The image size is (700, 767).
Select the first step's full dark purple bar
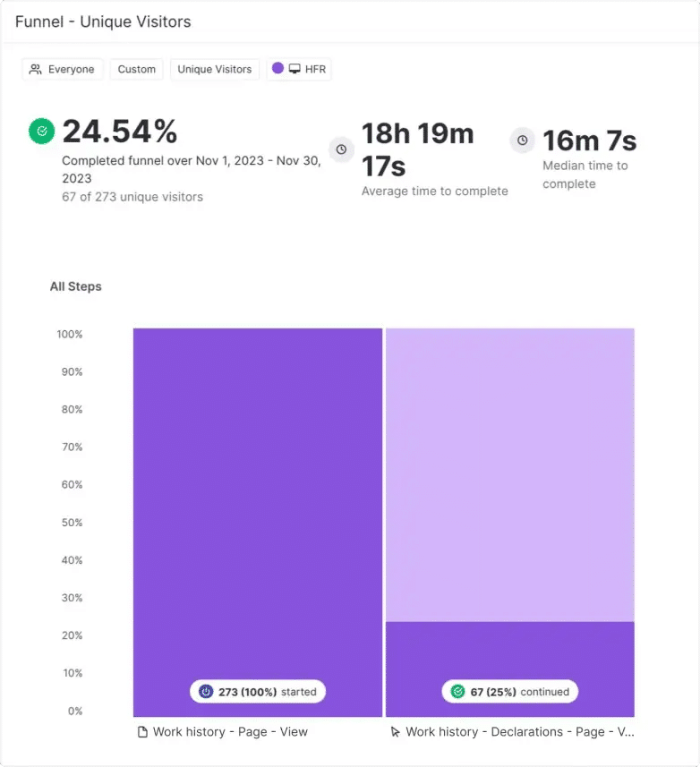point(258,501)
